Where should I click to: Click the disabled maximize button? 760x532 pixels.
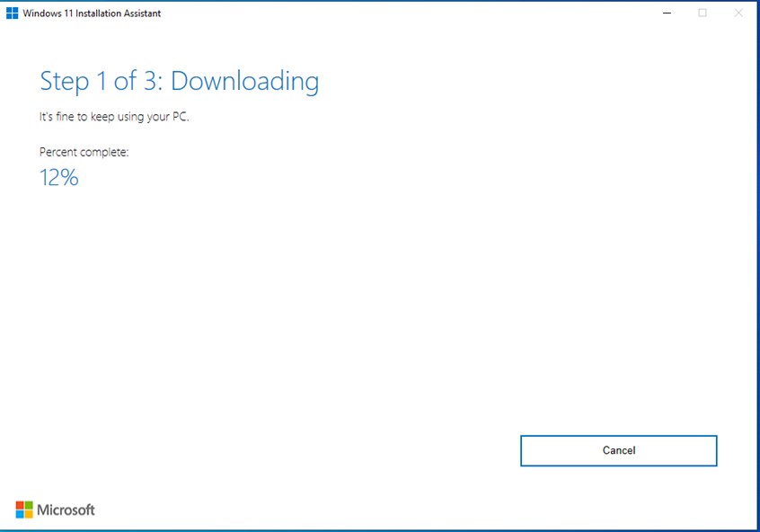pyautogui.click(x=703, y=13)
